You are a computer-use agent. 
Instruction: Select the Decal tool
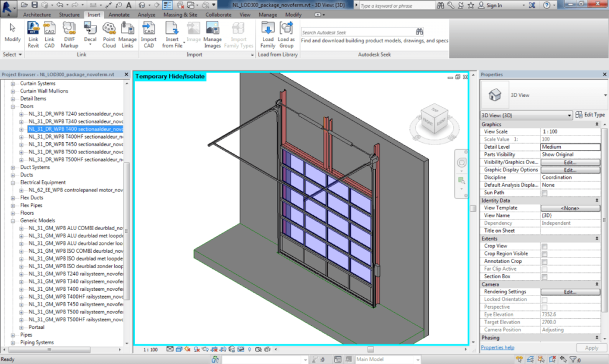[x=90, y=33]
